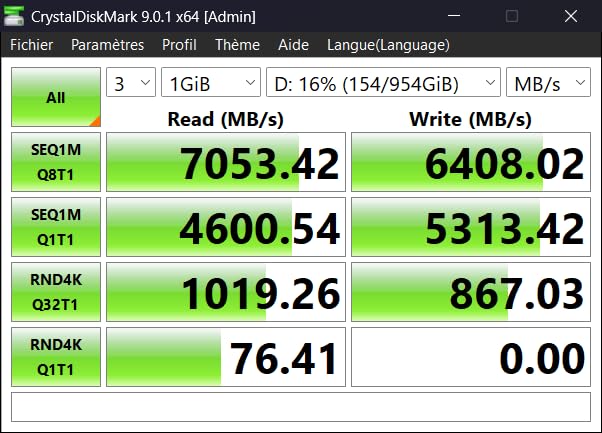
Task: Open the Aide menu
Action: click(293, 45)
